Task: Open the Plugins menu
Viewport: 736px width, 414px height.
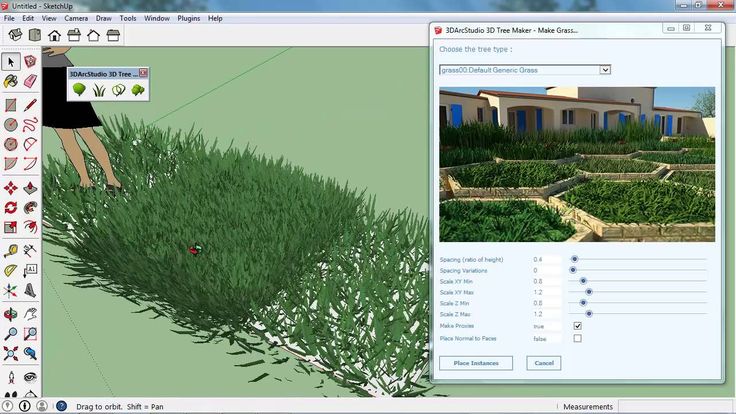Action: (189, 18)
